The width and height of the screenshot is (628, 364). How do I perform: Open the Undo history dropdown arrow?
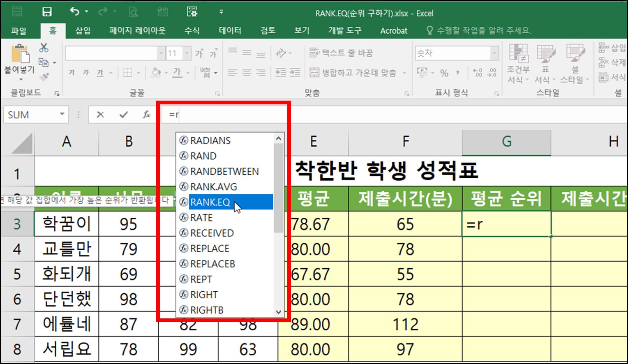click(x=85, y=12)
